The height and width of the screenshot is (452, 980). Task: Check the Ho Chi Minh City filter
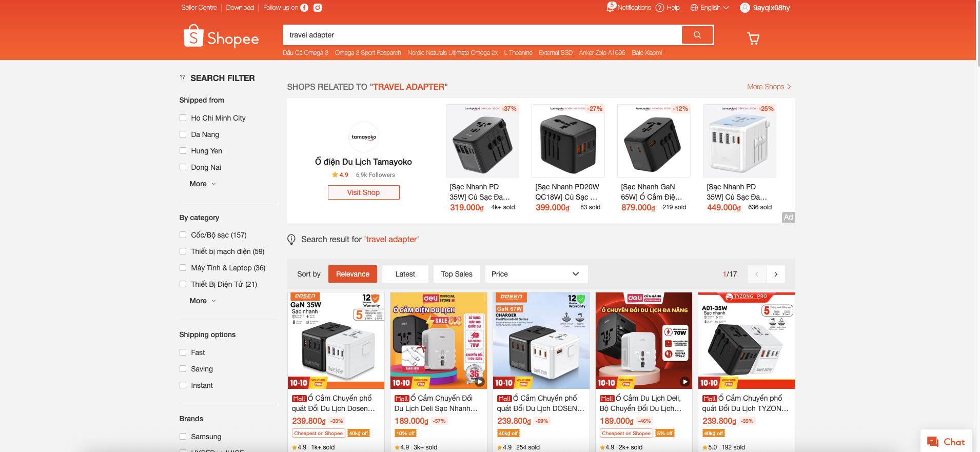(183, 118)
